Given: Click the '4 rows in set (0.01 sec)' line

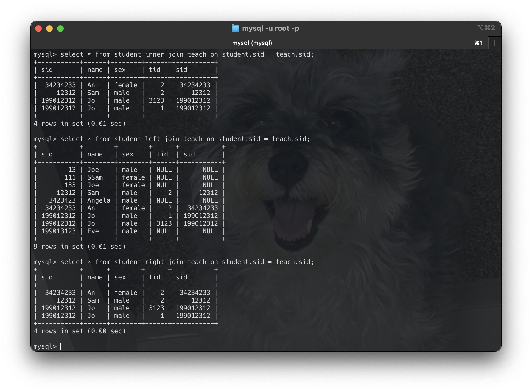Looking at the screenshot, I should tap(80, 123).
